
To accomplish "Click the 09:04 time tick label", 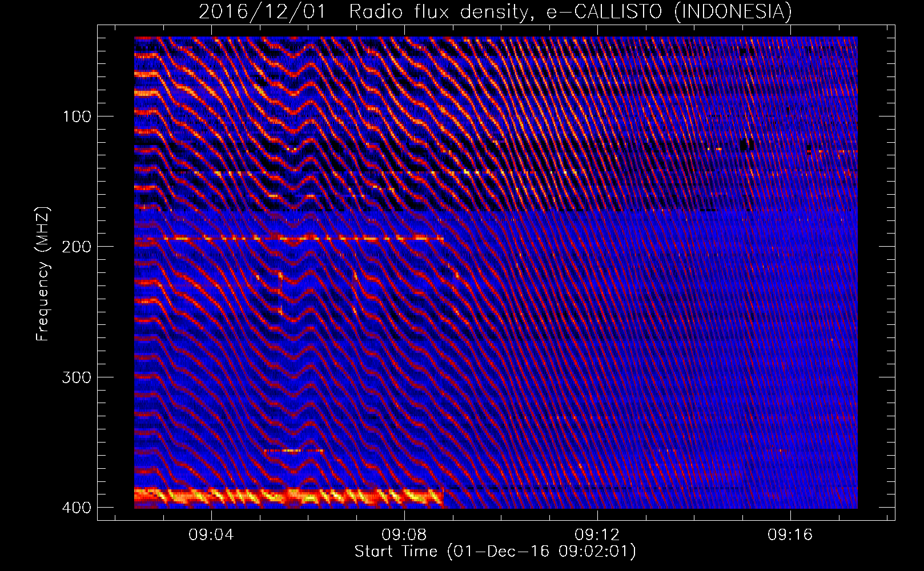I will (211, 535).
